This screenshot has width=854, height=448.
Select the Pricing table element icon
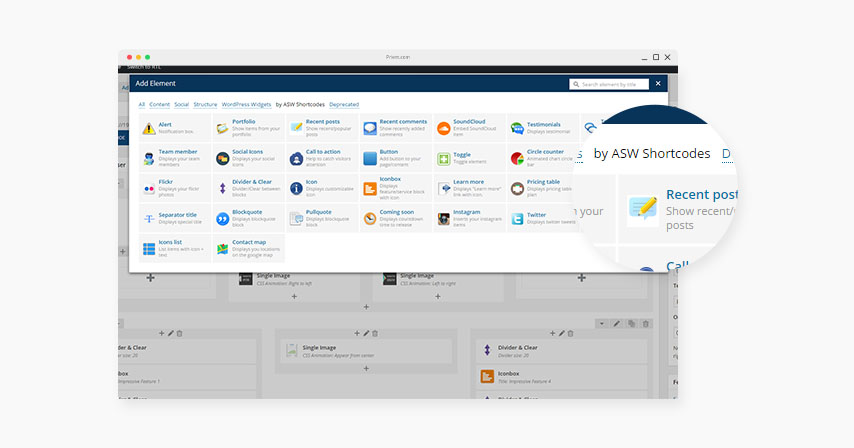pos(517,188)
